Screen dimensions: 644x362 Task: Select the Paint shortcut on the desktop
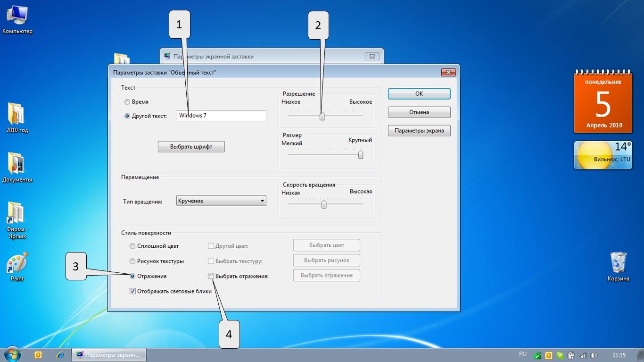tap(17, 263)
